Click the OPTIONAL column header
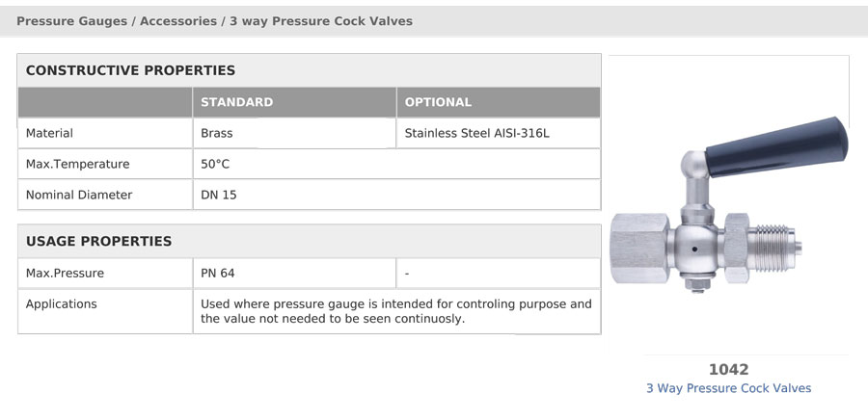The width and height of the screenshot is (868, 420). point(438,102)
